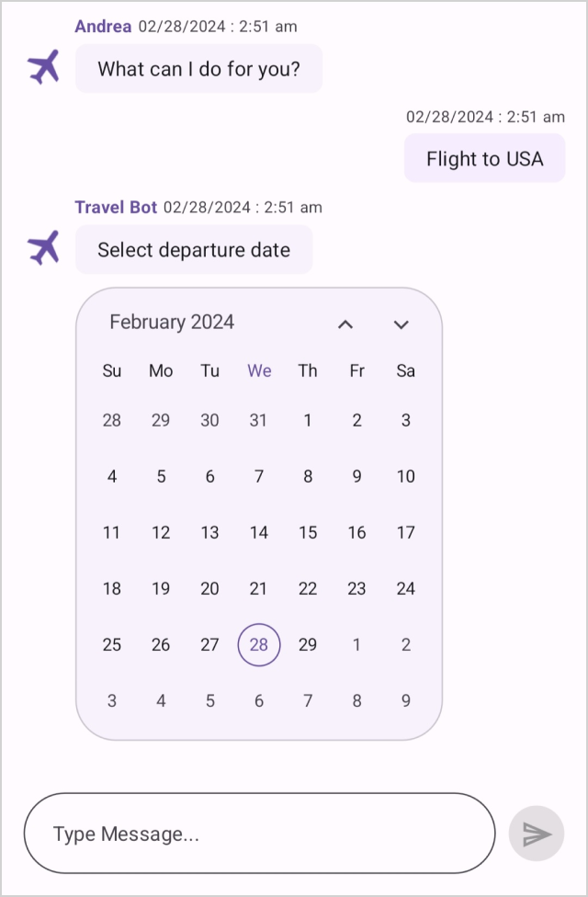Go to previous month with the up chevron
588x897 pixels.
pyautogui.click(x=345, y=324)
